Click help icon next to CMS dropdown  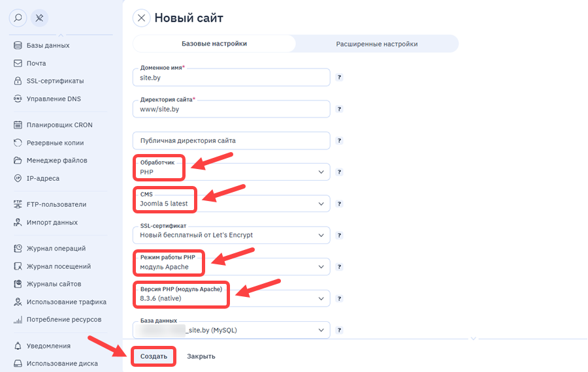pyautogui.click(x=339, y=204)
